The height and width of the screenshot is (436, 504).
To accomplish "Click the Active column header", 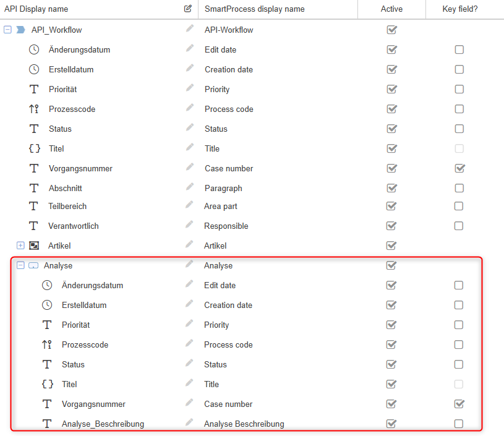I will (x=391, y=9).
